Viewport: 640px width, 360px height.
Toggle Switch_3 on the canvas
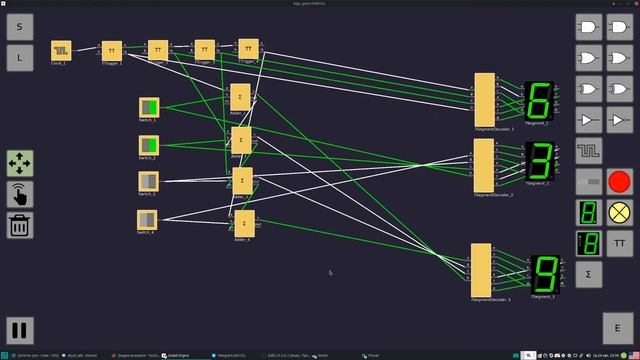click(149, 182)
